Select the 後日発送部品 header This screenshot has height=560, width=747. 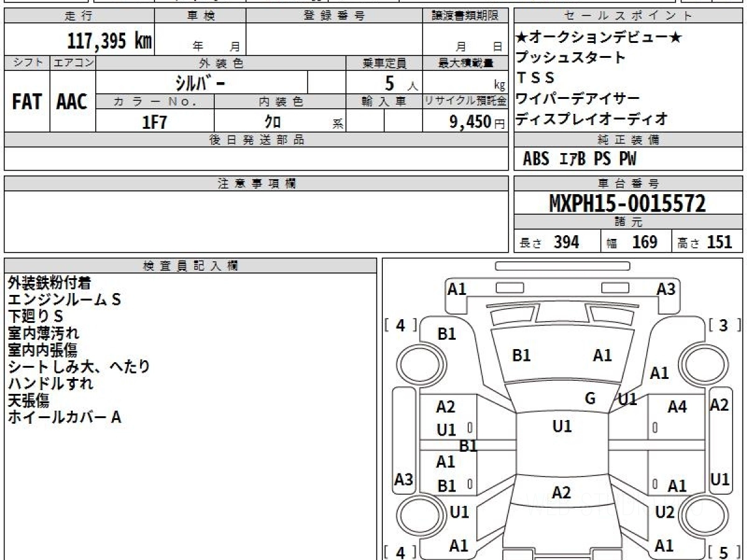(256, 140)
